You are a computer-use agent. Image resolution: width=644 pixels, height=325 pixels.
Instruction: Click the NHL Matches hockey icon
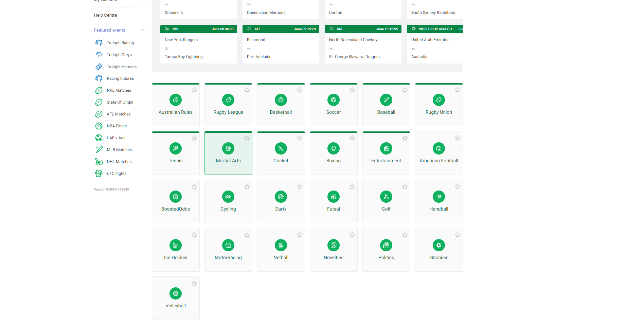[x=99, y=162]
